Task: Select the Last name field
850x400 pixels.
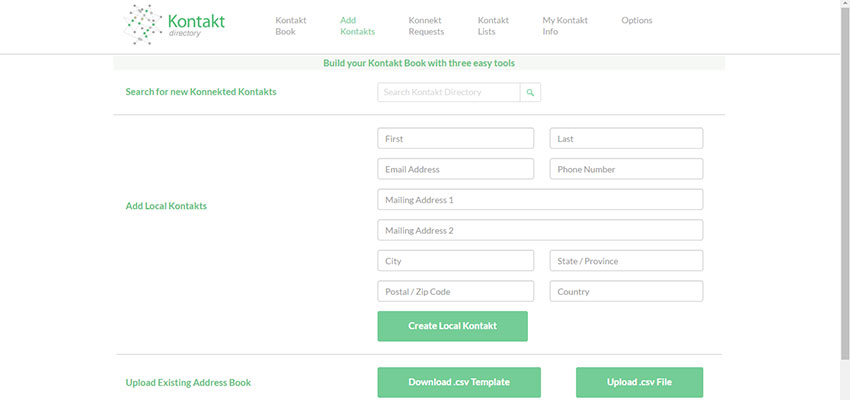Action: point(626,138)
